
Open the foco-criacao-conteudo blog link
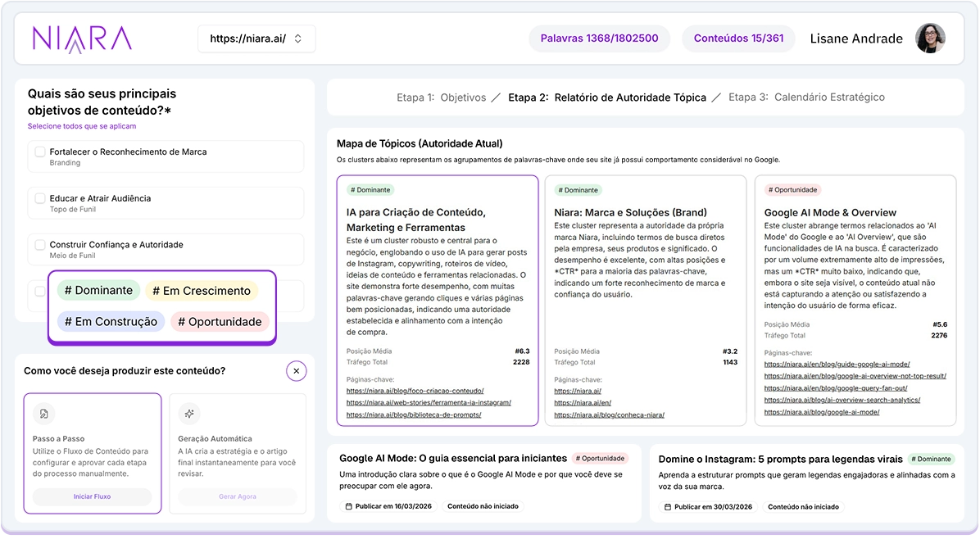[415, 392]
